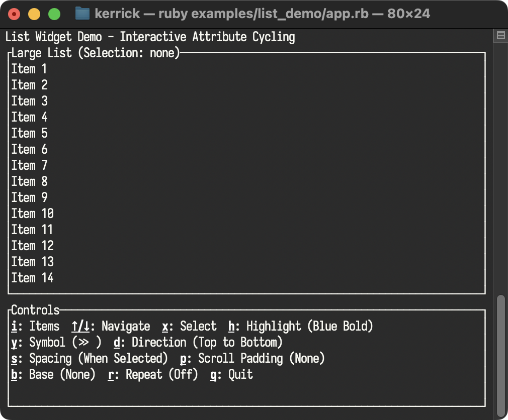The height and width of the screenshot is (420, 508).
Task: Click the 'b: Base (None)' hint
Action: pyautogui.click(x=53, y=374)
